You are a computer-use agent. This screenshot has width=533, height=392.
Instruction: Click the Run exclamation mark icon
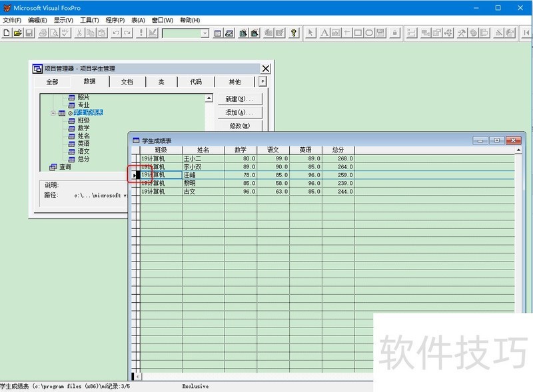141,33
